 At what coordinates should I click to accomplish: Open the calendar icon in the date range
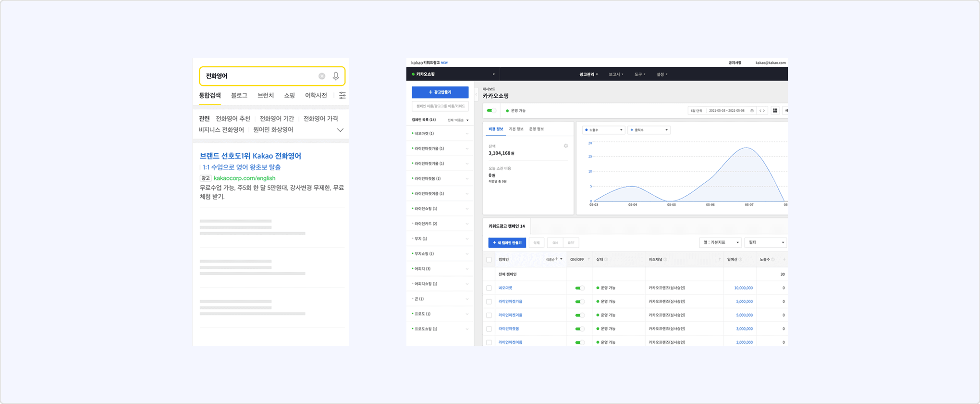752,111
